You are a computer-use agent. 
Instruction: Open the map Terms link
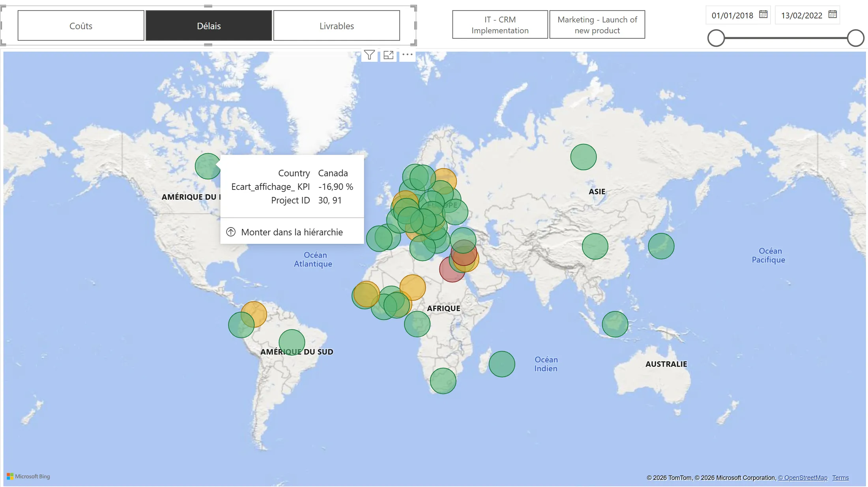tap(840, 478)
